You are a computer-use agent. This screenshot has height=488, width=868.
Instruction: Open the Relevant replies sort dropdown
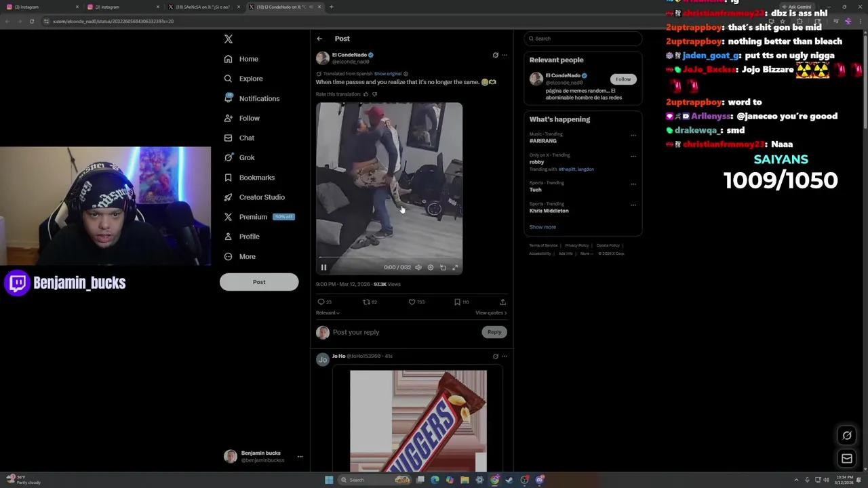pyautogui.click(x=328, y=313)
